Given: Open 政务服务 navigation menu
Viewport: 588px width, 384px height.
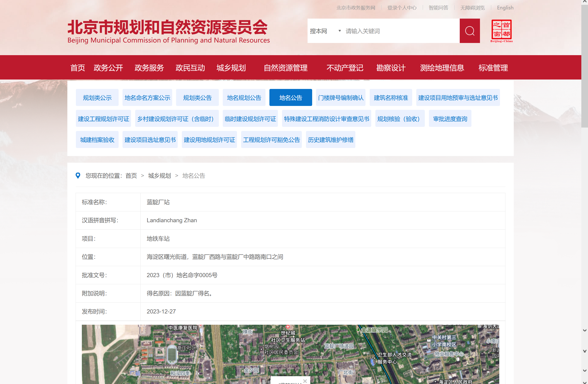Looking at the screenshot, I should [149, 68].
